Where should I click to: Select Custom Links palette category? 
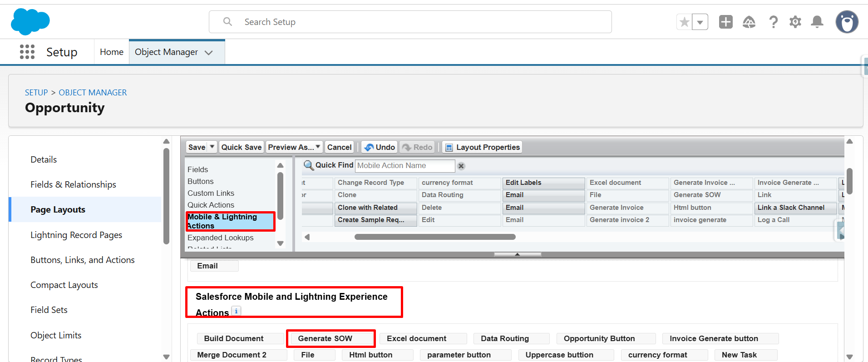point(211,193)
